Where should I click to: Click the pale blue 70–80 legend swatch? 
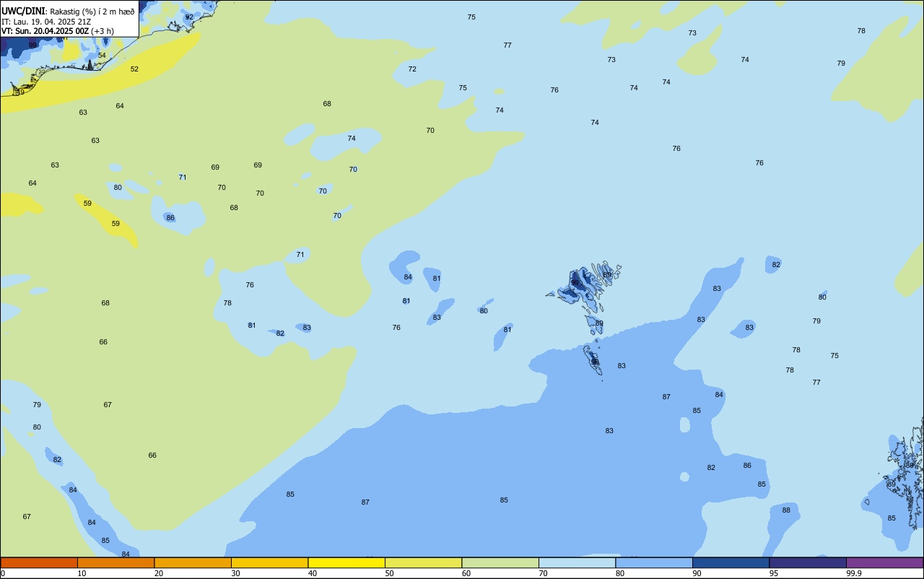(x=577, y=562)
